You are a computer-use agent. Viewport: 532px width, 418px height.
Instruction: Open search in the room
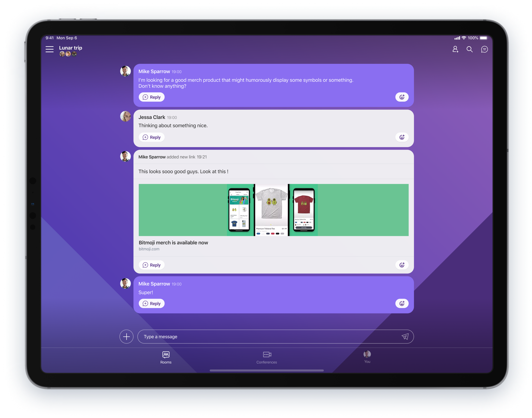click(x=470, y=49)
